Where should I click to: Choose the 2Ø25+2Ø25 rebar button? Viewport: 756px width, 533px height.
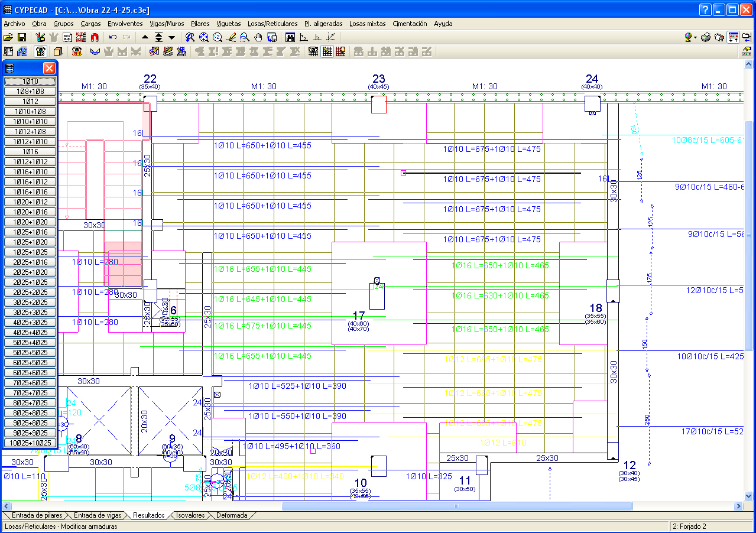tap(30, 292)
